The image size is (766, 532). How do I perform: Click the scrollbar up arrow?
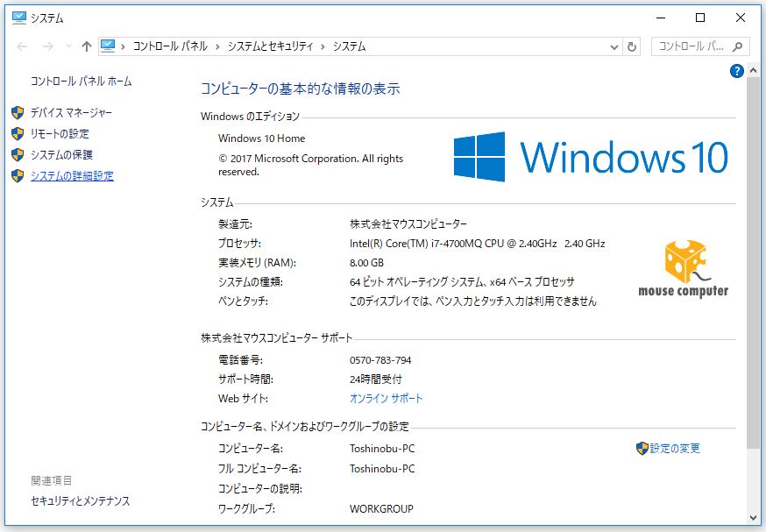click(753, 71)
